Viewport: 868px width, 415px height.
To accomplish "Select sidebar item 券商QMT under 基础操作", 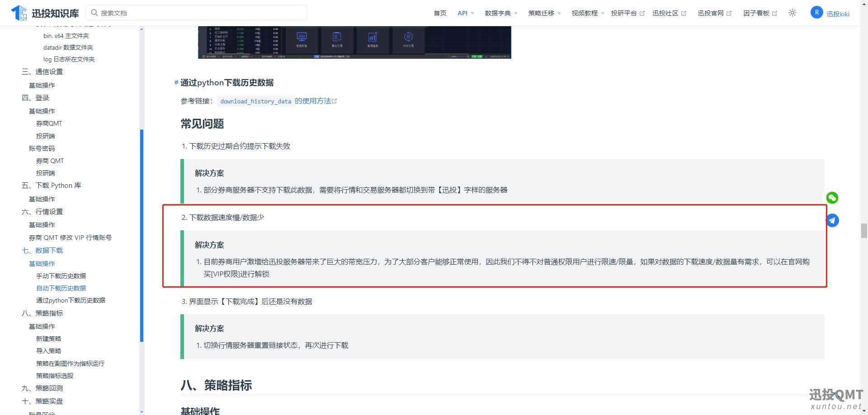I will (49, 123).
